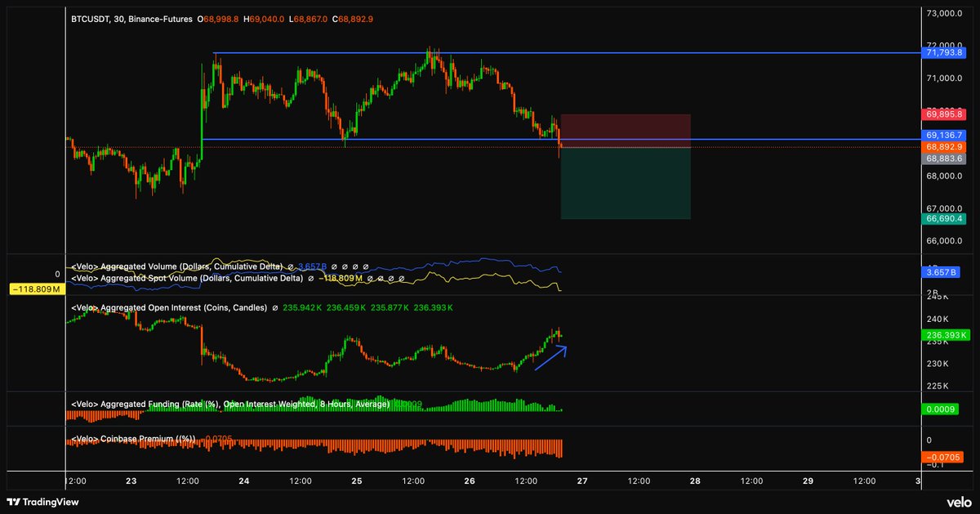
Task: Click the green 236.393 K right-axis label
Action: 944,335
